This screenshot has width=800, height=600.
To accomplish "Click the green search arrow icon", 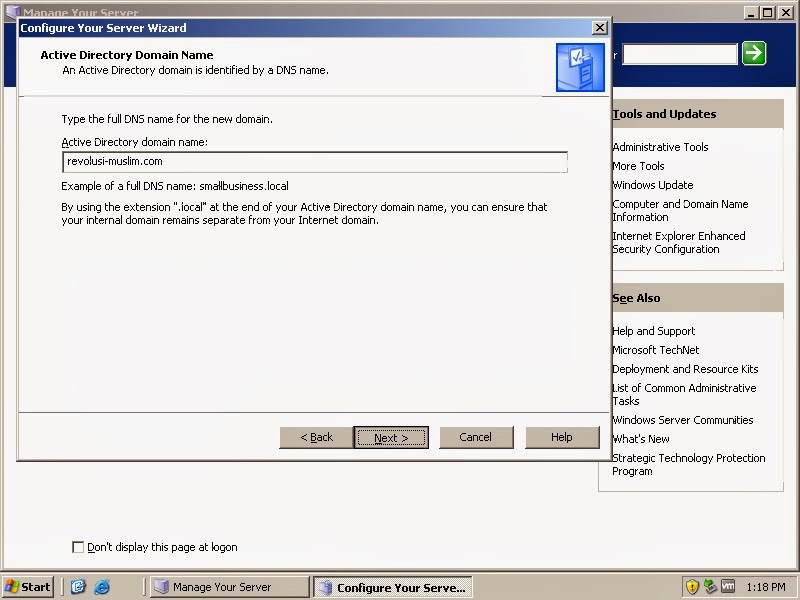I will (754, 53).
